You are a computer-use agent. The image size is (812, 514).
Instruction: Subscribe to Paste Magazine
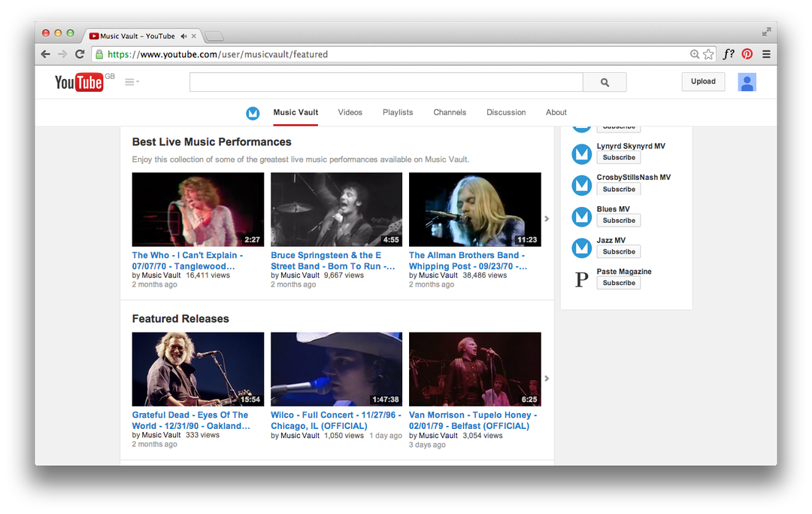point(618,283)
